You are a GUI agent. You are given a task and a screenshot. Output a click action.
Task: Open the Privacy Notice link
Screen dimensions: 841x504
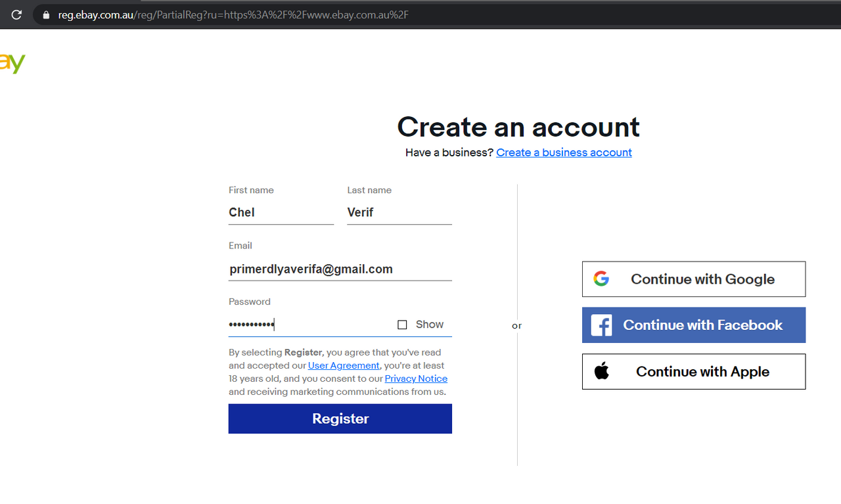coord(416,378)
